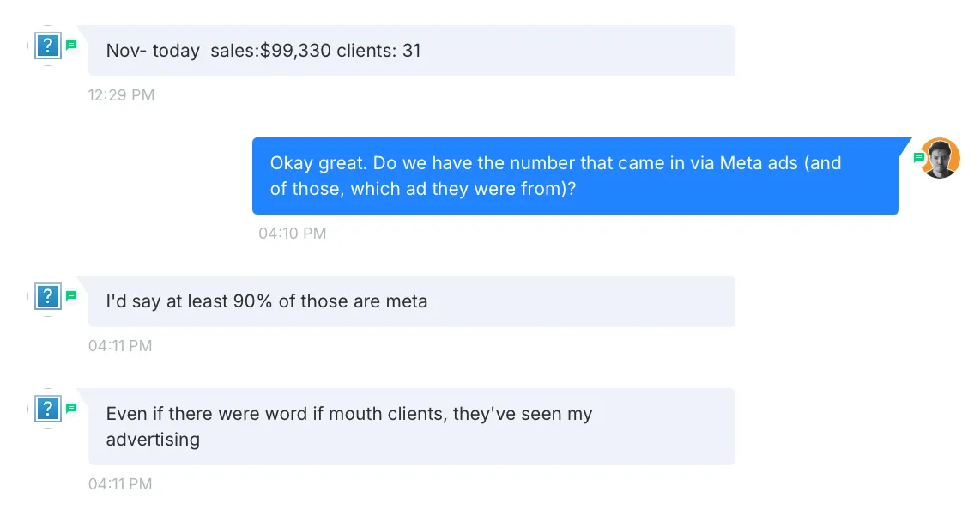Image resolution: width=980 pixels, height=510 pixels.
Task: Click green chat badge near 'word if mouth' avatar
Action: (x=71, y=408)
